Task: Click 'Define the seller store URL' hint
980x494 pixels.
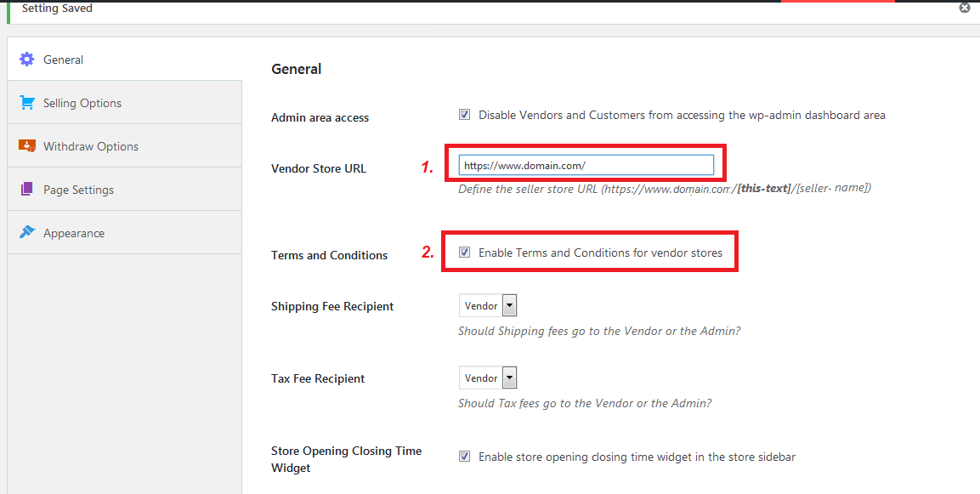Action: pos(665,188)
